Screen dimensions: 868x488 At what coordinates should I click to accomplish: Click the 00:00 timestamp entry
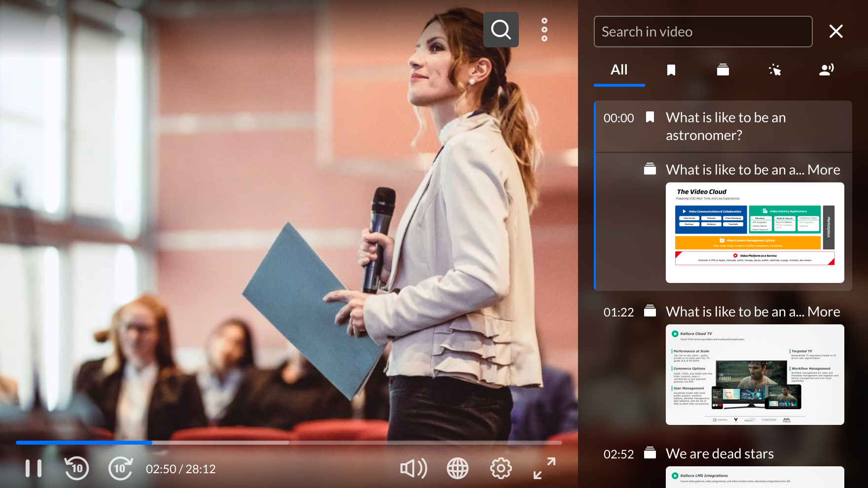click(x=618, y=118)
